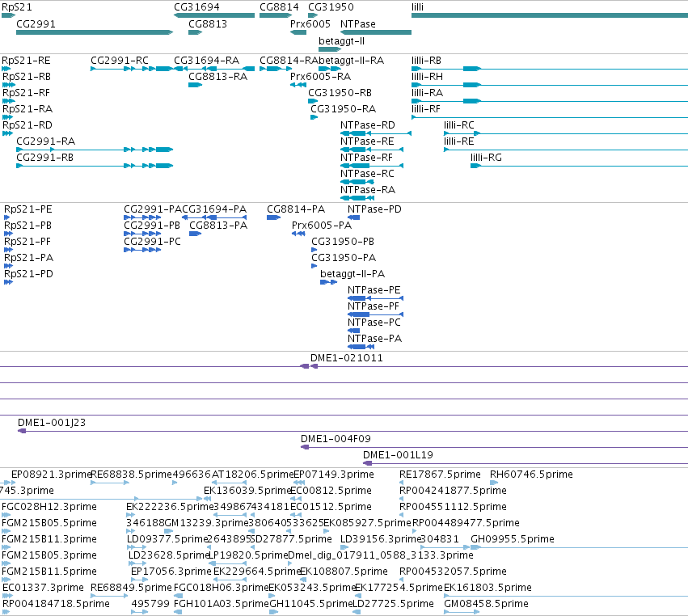
Task: Select transcript lilli-RB
Action: tap(427, 60)
